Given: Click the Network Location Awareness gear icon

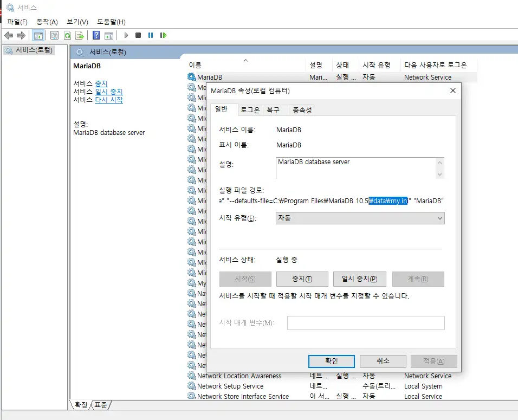Looking at the screenshot, I should coord(192,376).
